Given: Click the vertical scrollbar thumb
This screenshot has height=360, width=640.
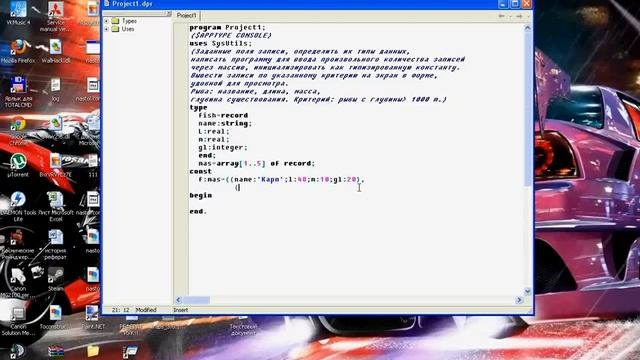Looking at the screenshot, I should (527, 109).
